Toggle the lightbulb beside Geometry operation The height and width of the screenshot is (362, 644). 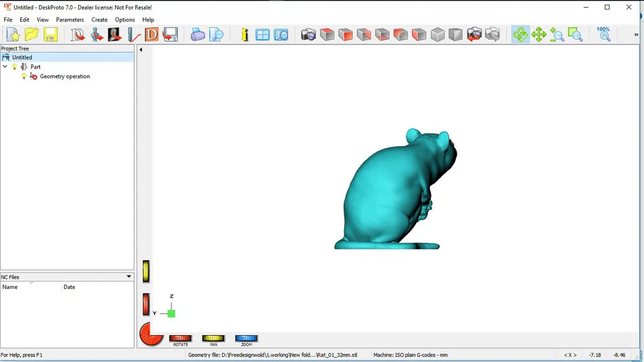tap(24, 76)
